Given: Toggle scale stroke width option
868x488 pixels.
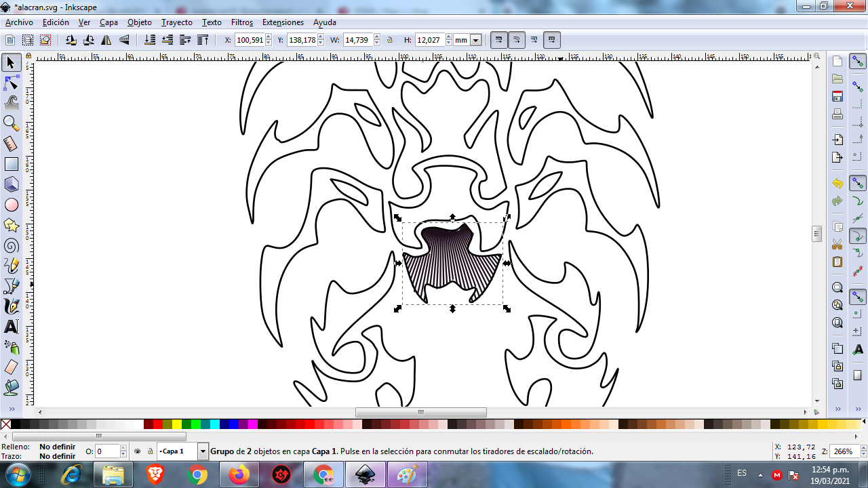Looking at the screenshot, I should pyautogui.click(x=499, y=40).
